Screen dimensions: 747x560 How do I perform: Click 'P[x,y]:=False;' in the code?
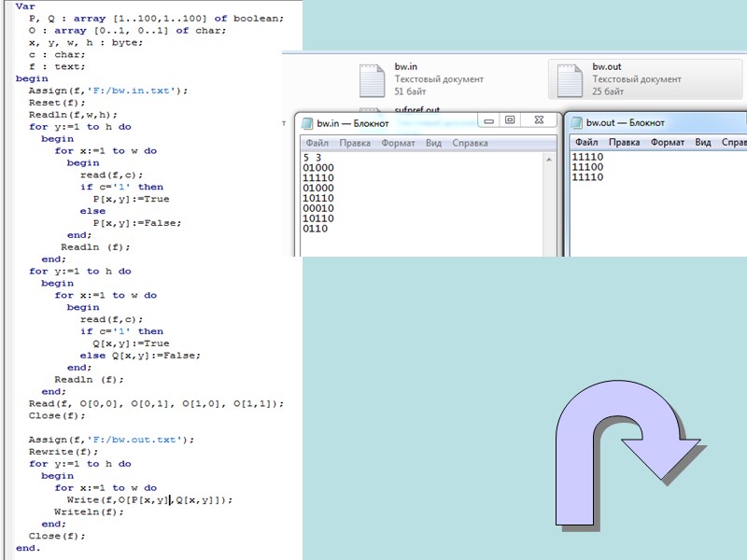click(x=137, y=223)
